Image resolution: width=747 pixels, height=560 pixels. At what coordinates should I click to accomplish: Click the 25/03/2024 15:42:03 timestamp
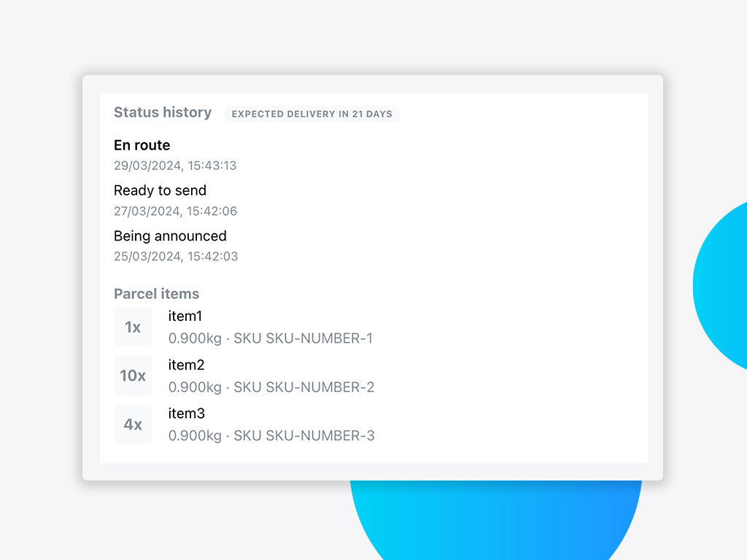(176, 257)
